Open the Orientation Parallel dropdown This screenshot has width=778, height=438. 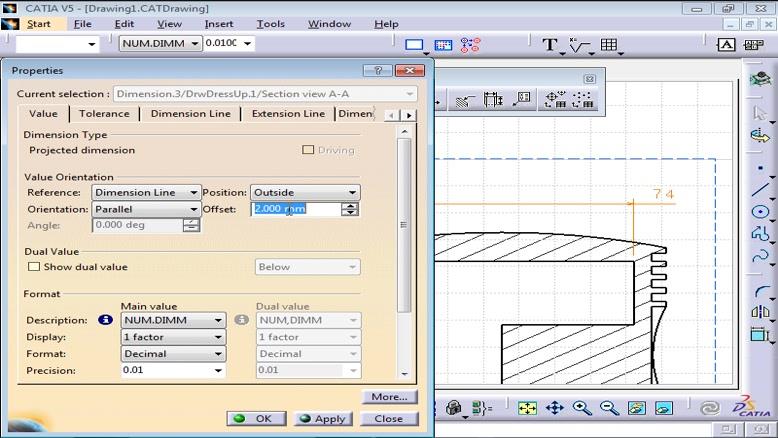point(146,209)
